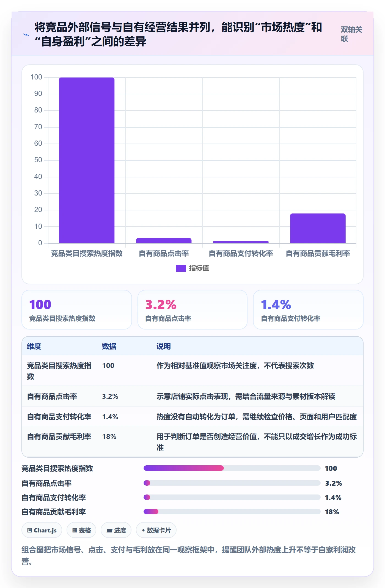Screen dimensions: 385x588
Task: Click the 维度 table column header
Action: 34,346
